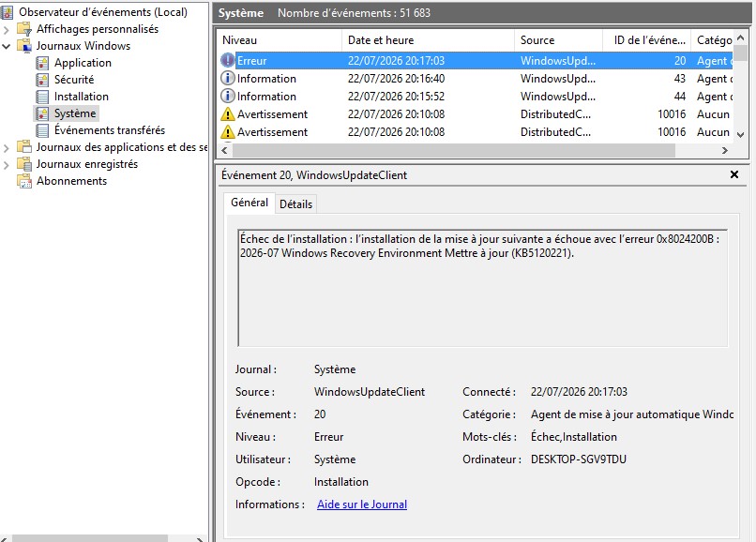Click the Application log icon
Viewport: 756px width, 542px height.
coord(42,63)
